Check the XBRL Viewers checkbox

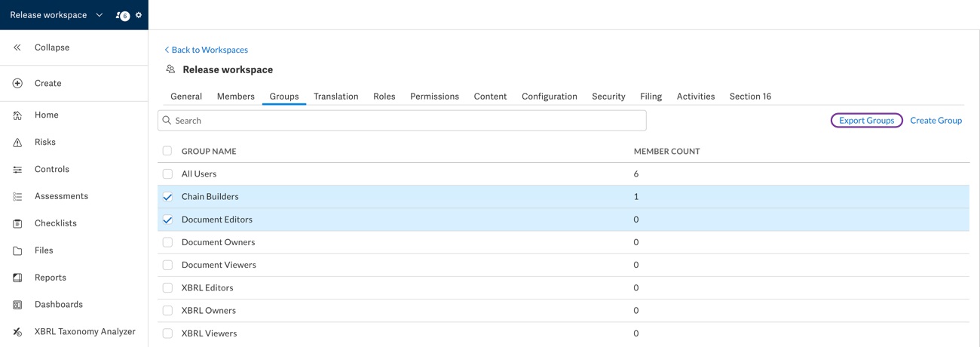167,333
